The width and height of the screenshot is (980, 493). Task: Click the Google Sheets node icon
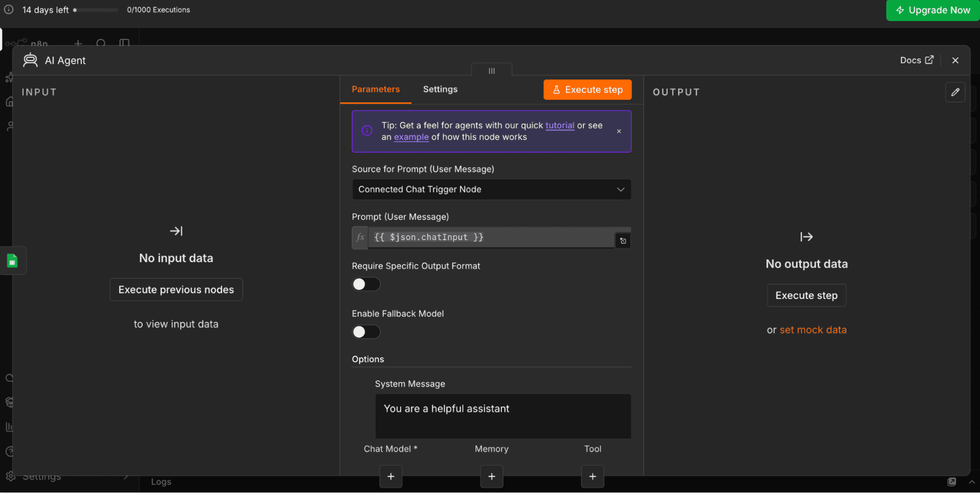click(x=12, y=261)
